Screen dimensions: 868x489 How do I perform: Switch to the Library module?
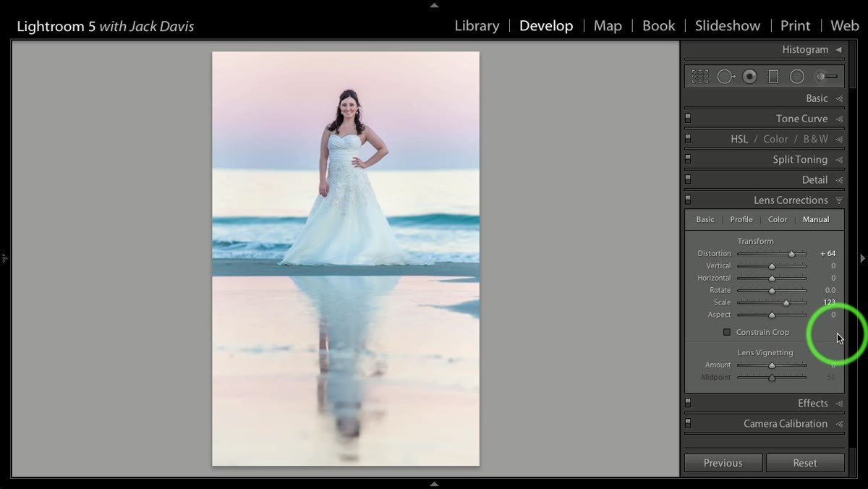click(x=477, y=26)
